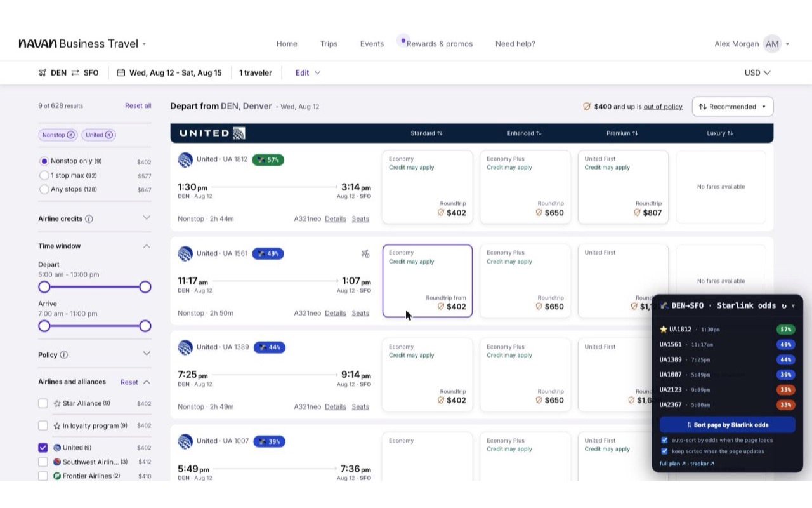This screenshot has width=812, height=508.
Task: Click the United logo in header banner
Action: pyautogui.click(x=212, y=133)
